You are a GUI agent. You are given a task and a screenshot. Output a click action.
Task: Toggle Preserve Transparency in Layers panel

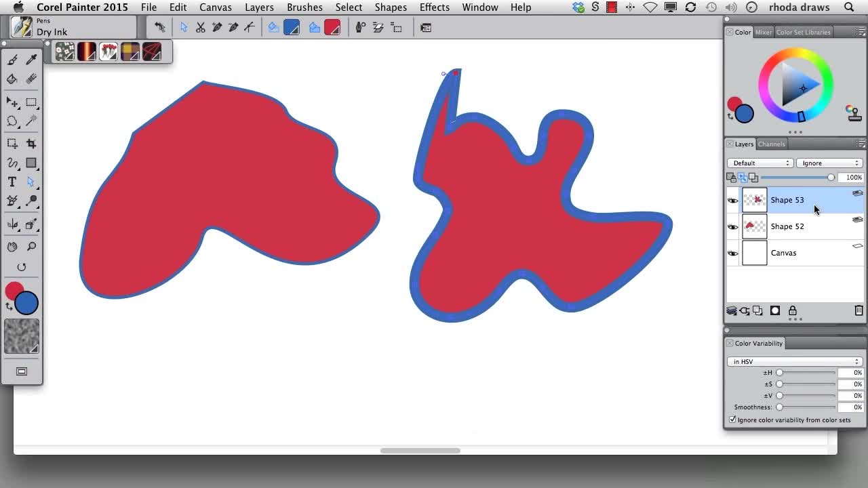point(731,178)
